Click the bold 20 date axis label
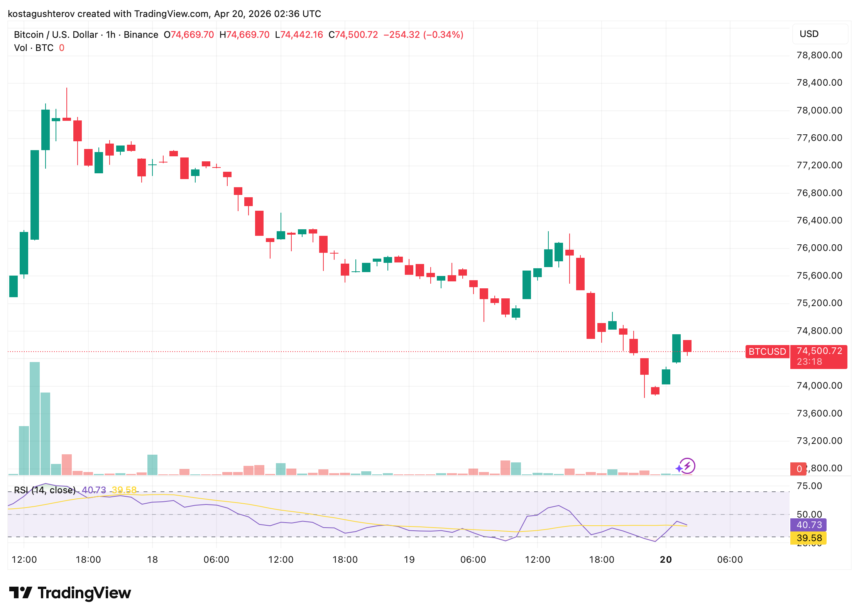The width and height of the screenshot is (859, 616). [x=666, y=560]
